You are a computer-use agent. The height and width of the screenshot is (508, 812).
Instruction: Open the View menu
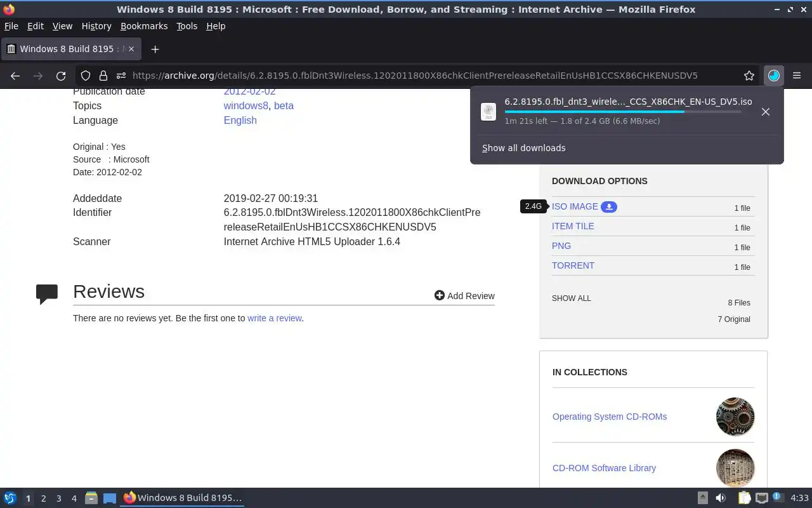(x=62, y=26)
